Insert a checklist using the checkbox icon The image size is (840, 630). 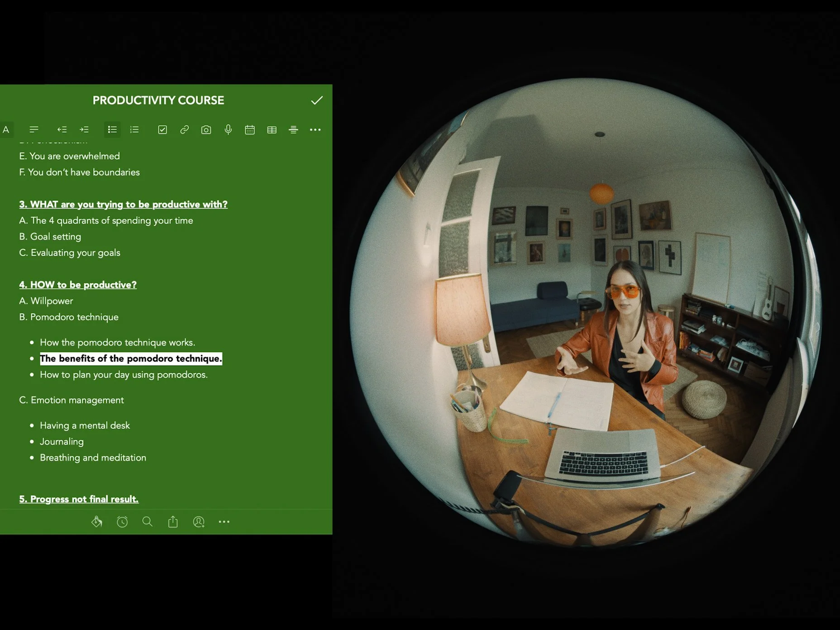tap(162, 130)
